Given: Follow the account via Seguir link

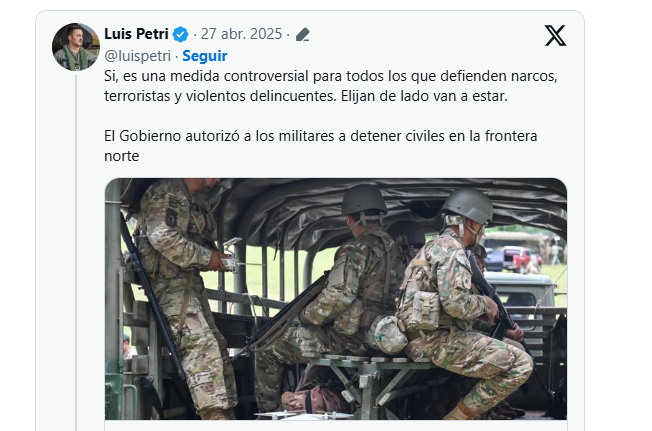Looking at the screenshot, I should coord(205,56).
